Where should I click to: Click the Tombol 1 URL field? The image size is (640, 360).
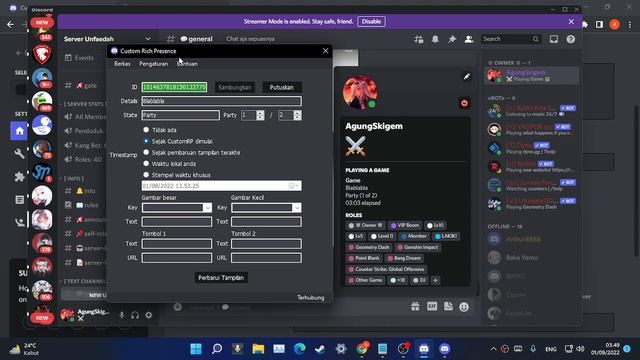point(177,258)
